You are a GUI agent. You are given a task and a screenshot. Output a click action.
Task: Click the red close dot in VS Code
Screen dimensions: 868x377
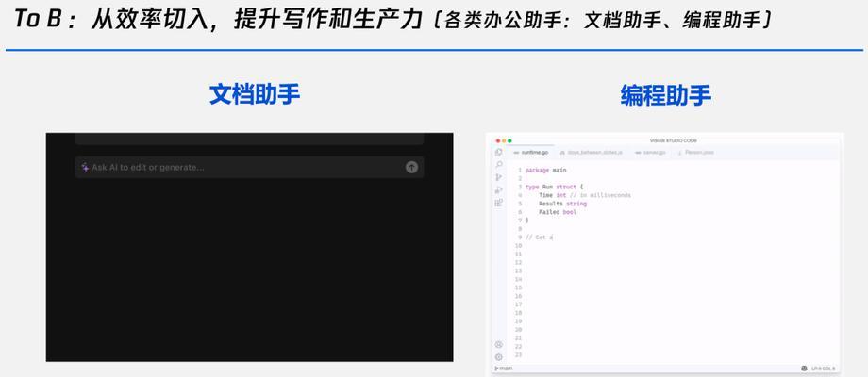coord(497,141)
